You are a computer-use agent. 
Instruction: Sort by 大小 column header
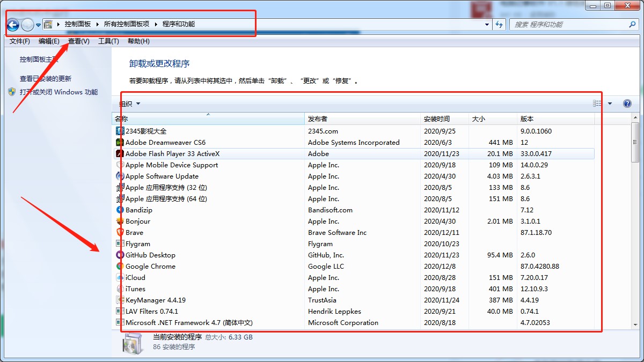coord(493,119)
